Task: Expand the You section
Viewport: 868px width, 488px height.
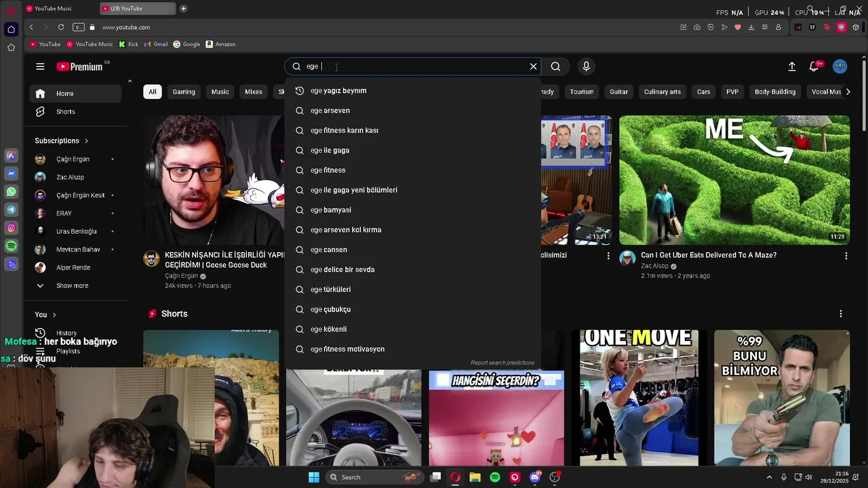Action: tap(45, 314)
